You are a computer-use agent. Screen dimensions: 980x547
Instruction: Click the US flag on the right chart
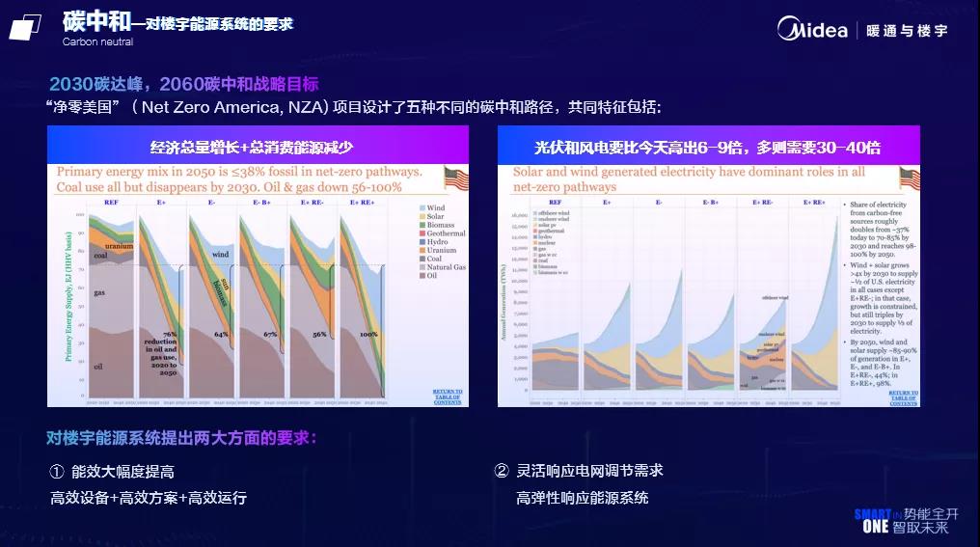pos(910,178)
